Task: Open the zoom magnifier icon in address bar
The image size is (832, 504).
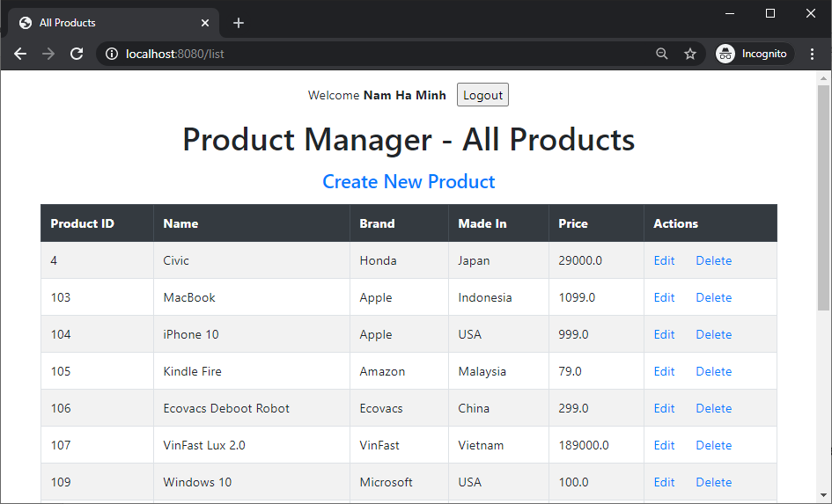Action: click(662, 54)
